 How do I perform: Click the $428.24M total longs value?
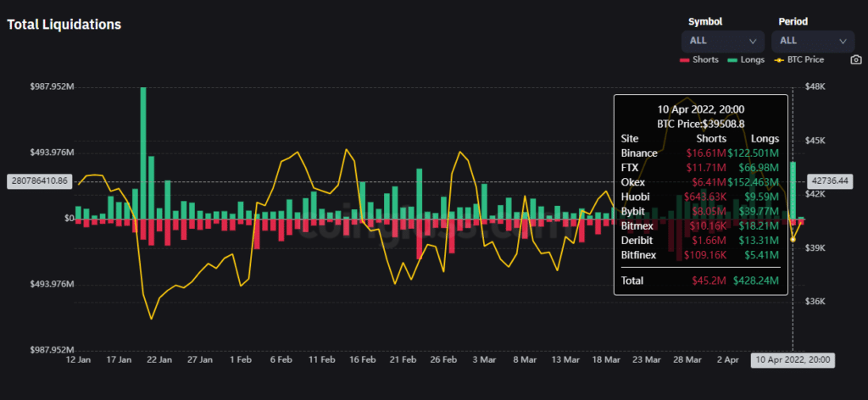point(756,281)
